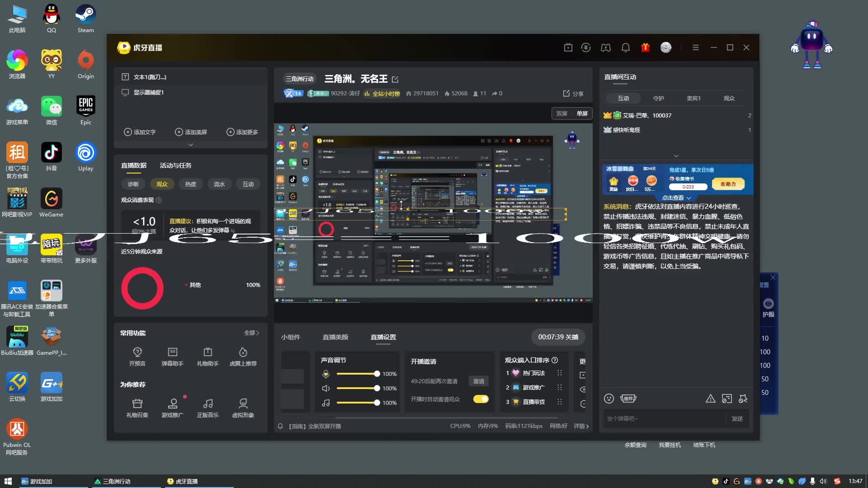The width and height of the screenshot is (868, 488).
Task: Open the notification bell icon
Action: click(x=626, y=47)
